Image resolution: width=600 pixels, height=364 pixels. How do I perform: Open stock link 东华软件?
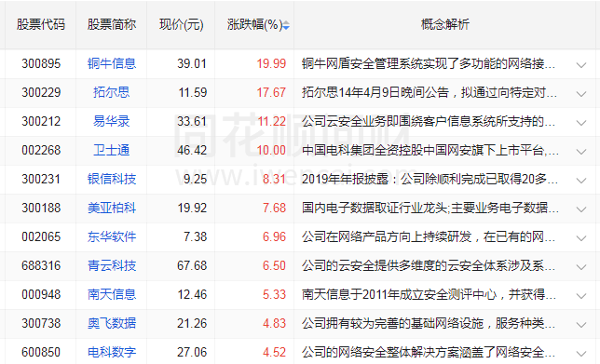112,236
